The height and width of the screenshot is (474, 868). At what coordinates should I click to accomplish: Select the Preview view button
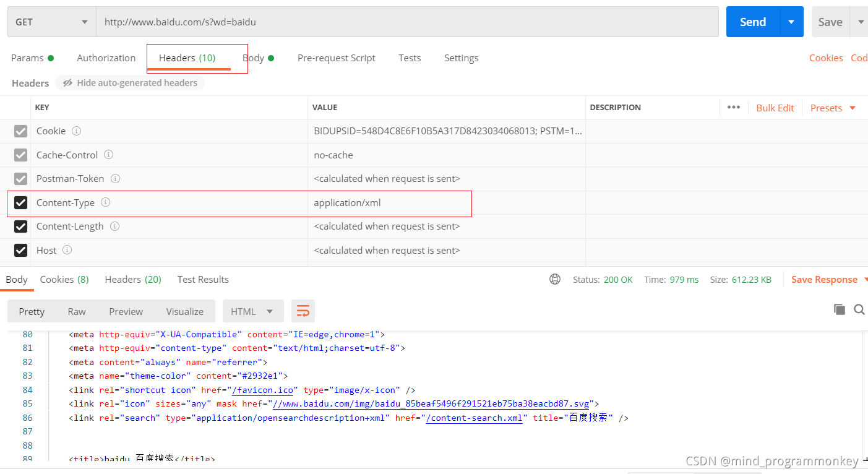(126, 311)
